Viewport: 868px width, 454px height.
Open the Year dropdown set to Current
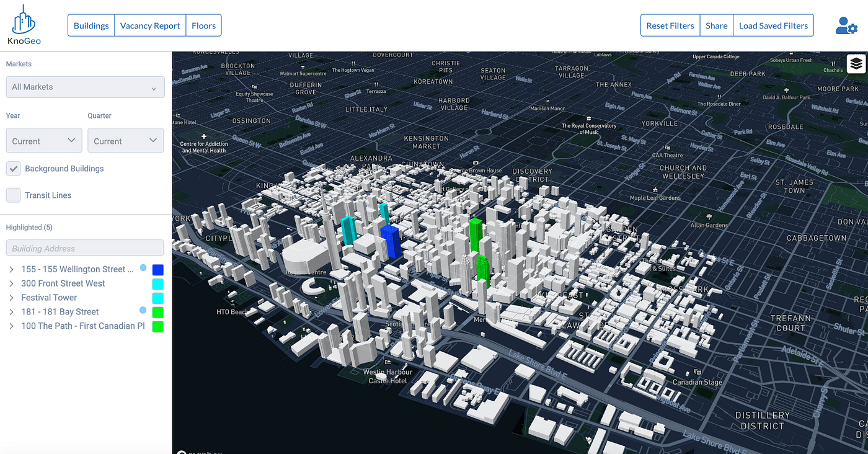click(44, 141)
